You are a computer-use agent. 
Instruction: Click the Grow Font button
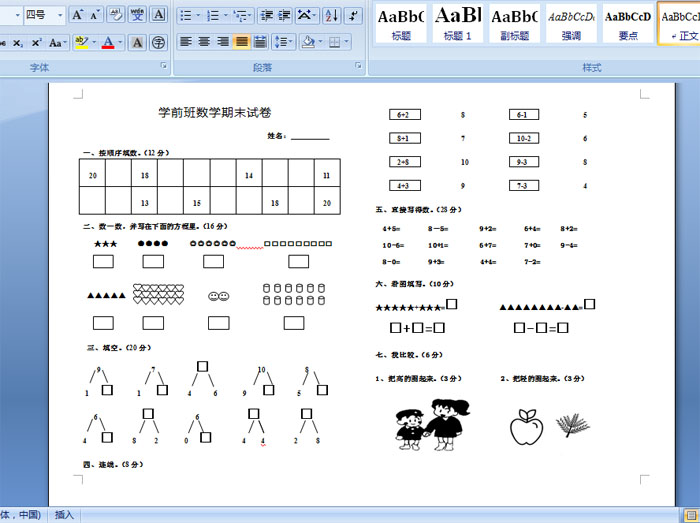coord(77,15)
